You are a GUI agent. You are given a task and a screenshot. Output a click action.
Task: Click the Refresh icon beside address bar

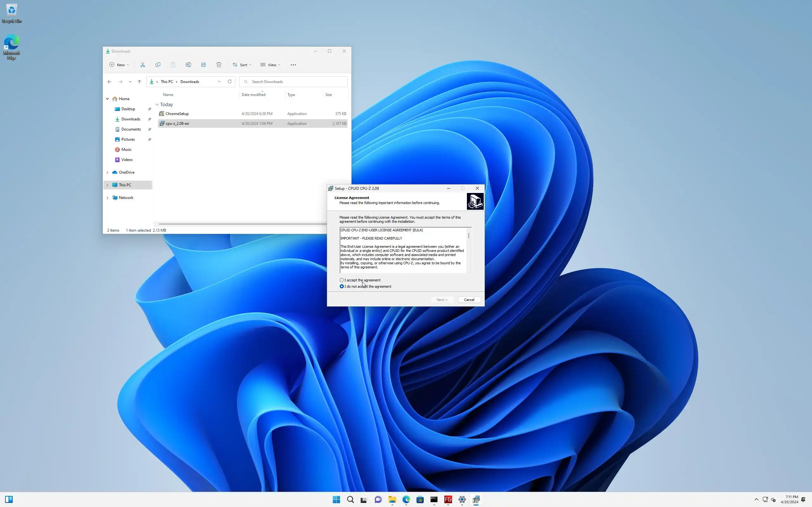click(230, 81)
